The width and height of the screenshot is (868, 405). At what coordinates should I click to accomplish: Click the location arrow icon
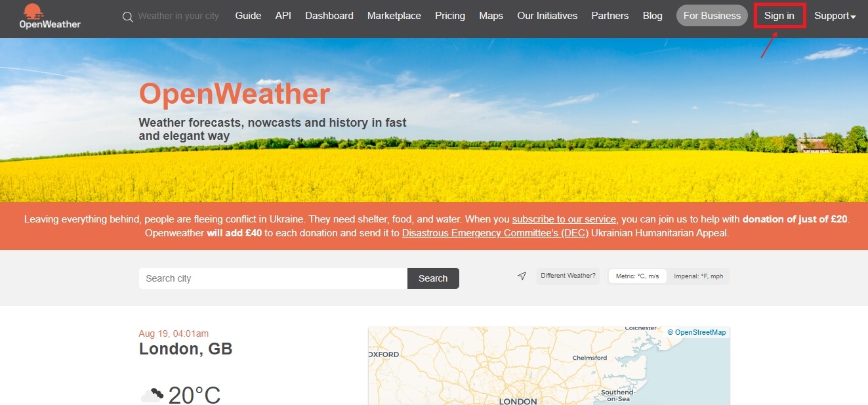pos(522,276)
